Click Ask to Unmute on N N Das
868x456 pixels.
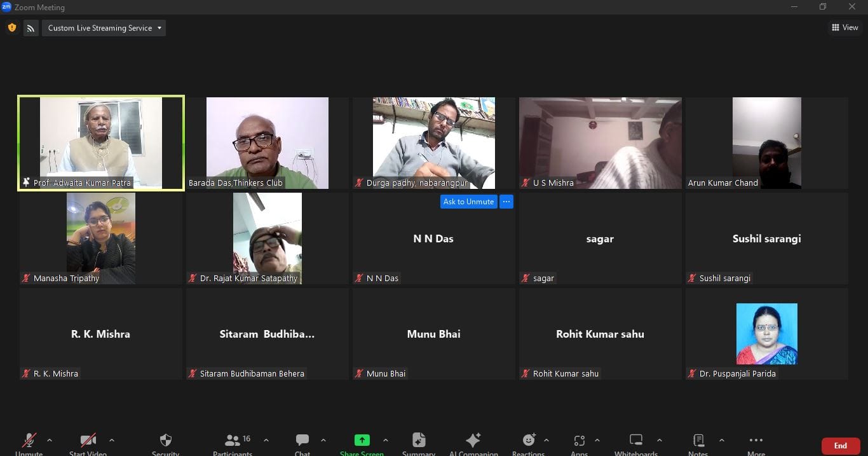(x=468, y=202)
